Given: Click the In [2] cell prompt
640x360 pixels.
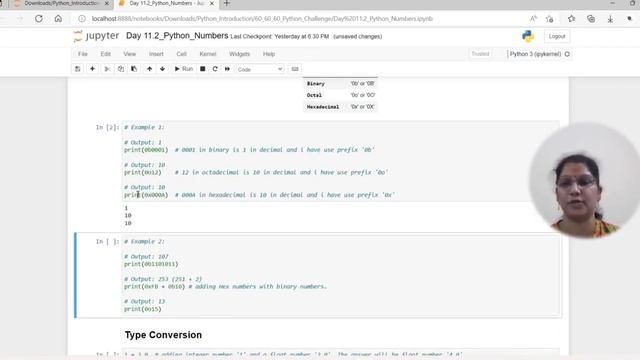Looking at the screenshot, I should click(x=107, y=128).
